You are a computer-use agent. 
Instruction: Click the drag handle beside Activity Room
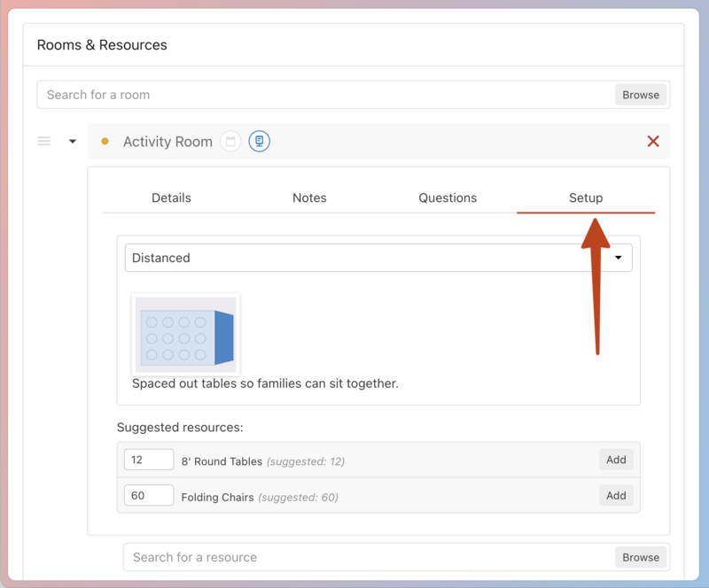(x=44, y=142)
